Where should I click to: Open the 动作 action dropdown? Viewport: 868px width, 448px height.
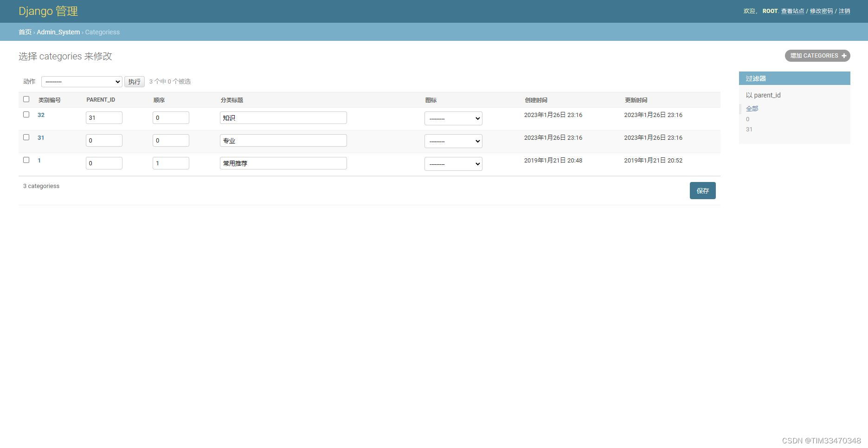pos(82,81)
